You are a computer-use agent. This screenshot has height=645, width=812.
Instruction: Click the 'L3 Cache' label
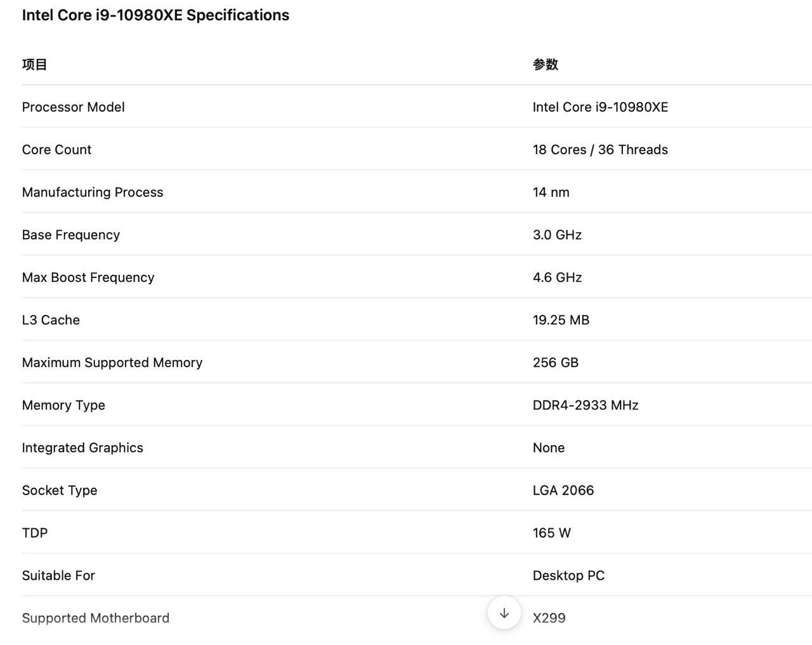[51, 319]
